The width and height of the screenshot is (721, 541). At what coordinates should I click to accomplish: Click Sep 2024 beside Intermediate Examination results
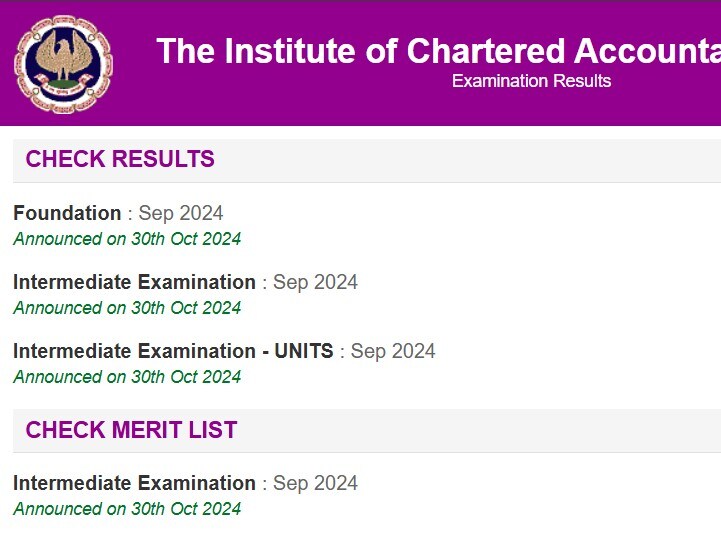pyautogui.click(x=315, y=282)
